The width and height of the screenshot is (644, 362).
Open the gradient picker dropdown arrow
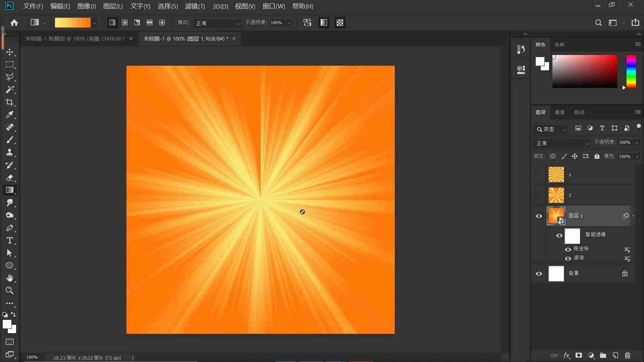pyautogui.click(x=94, y=23)
